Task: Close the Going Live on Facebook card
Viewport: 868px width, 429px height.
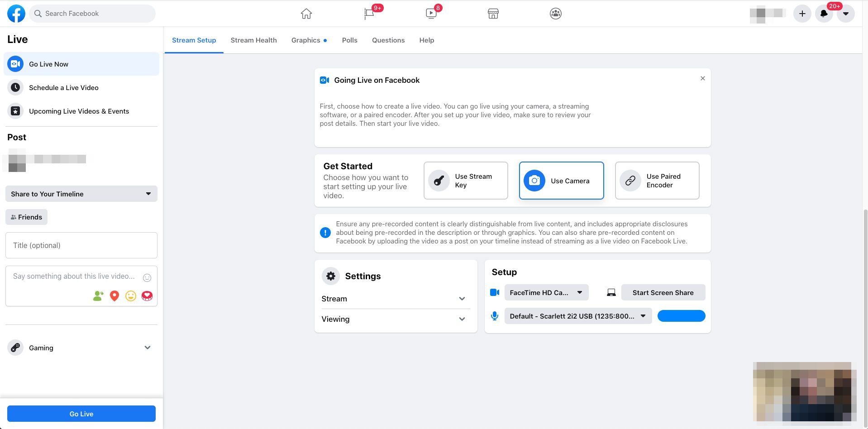Action: coord(703,78)
